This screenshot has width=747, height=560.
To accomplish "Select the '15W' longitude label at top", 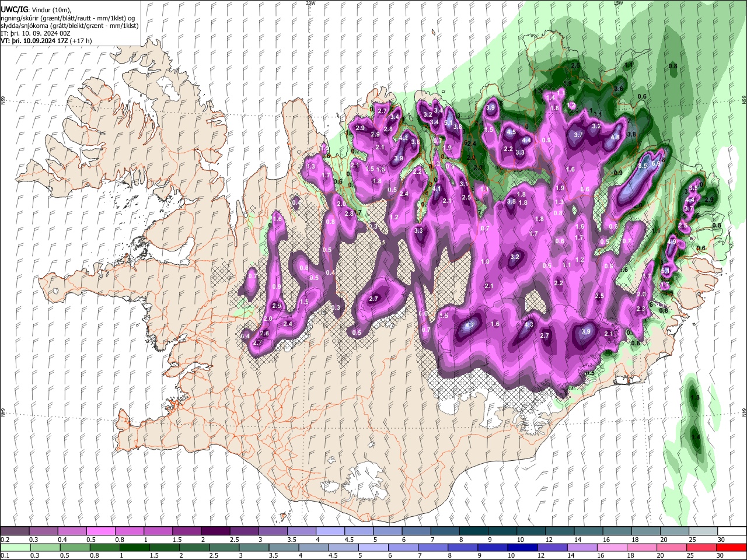I will click(619, 3).
